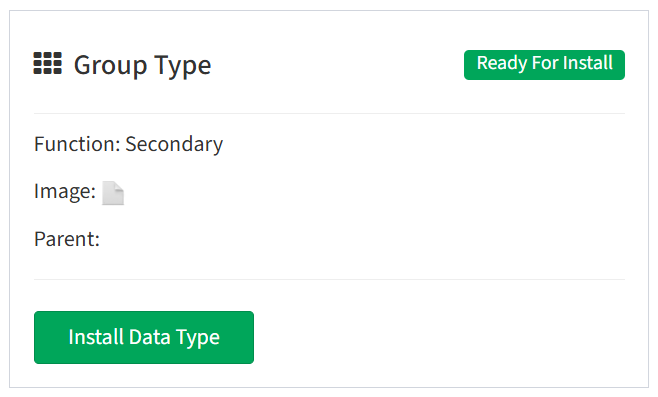Click the grid icon beside Group Type
658x397 pixels.
47,63
